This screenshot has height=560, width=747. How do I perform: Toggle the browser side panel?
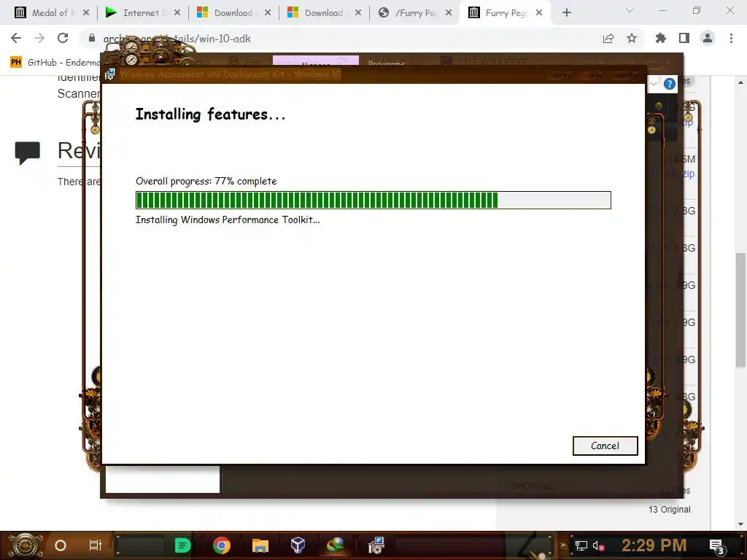(x=684, y=38)
